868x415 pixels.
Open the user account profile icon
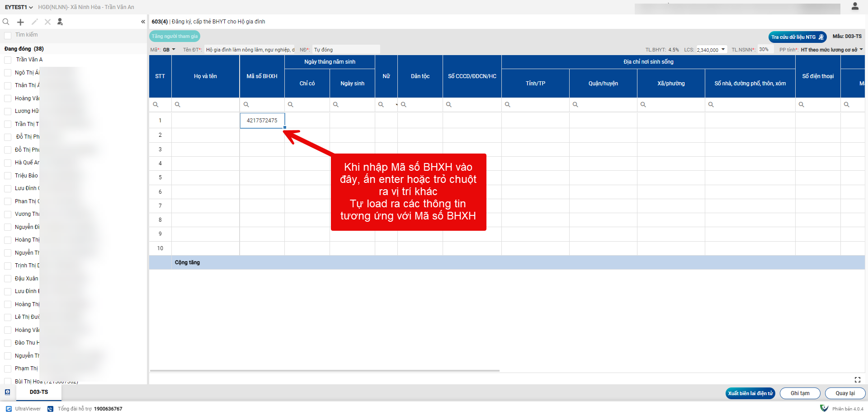pyautogui.click(x=854, y=6)
